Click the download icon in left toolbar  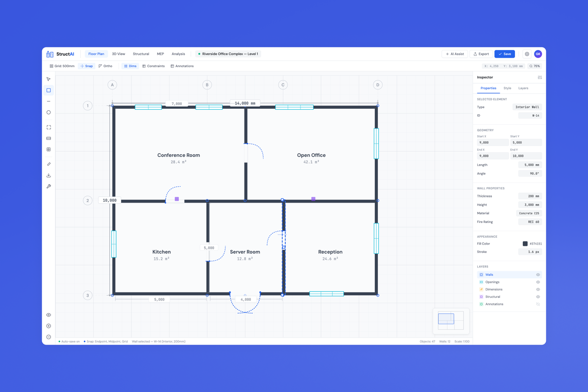click(49, 175)
